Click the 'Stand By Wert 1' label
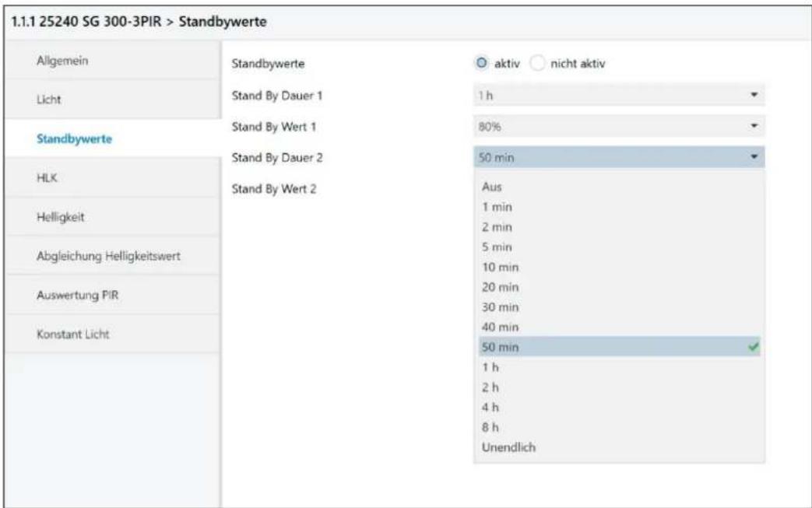 274,127
